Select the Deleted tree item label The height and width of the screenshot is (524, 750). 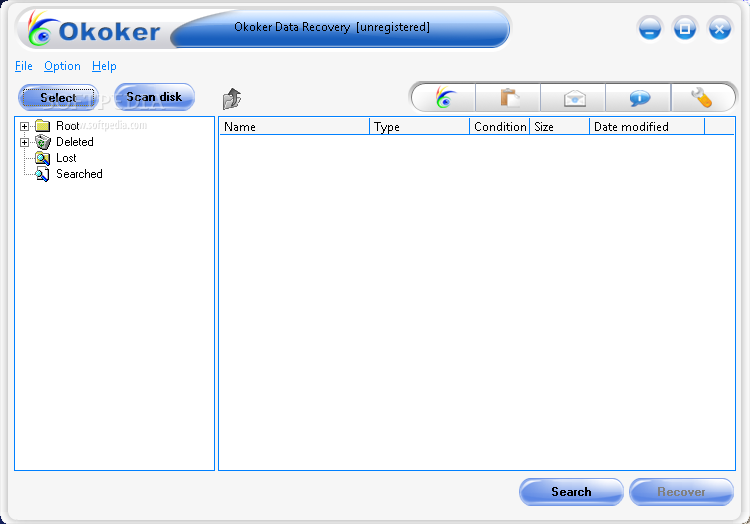[x=75, y=142]
